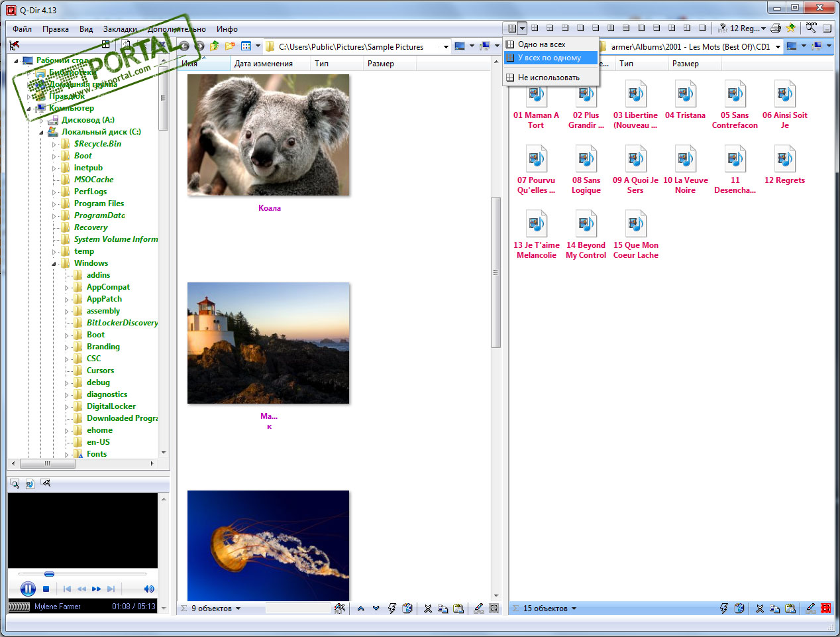Screen dimensions: 840x637
Task: Click the left pane's vertical scrollbar
Action: click(x=495, y=272)
